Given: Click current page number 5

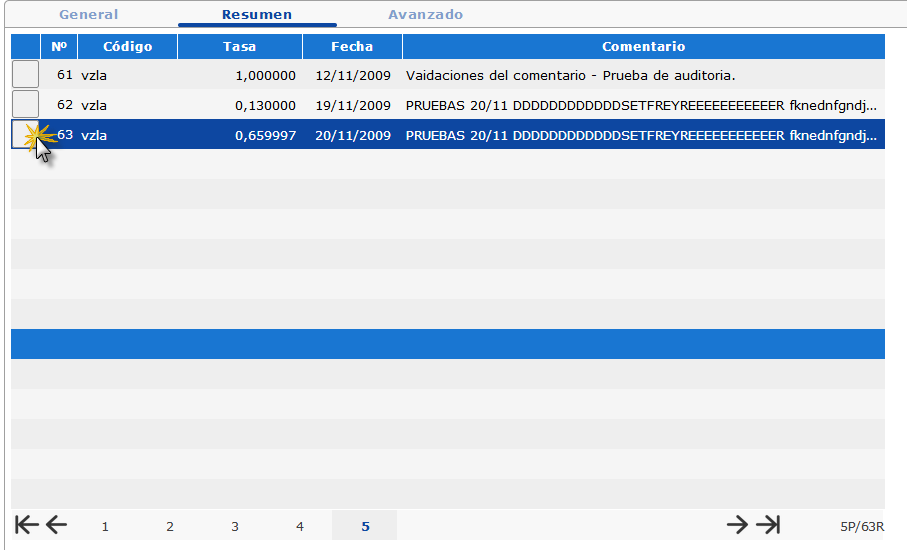Looking at the screenshot, I should coord(365,526).
